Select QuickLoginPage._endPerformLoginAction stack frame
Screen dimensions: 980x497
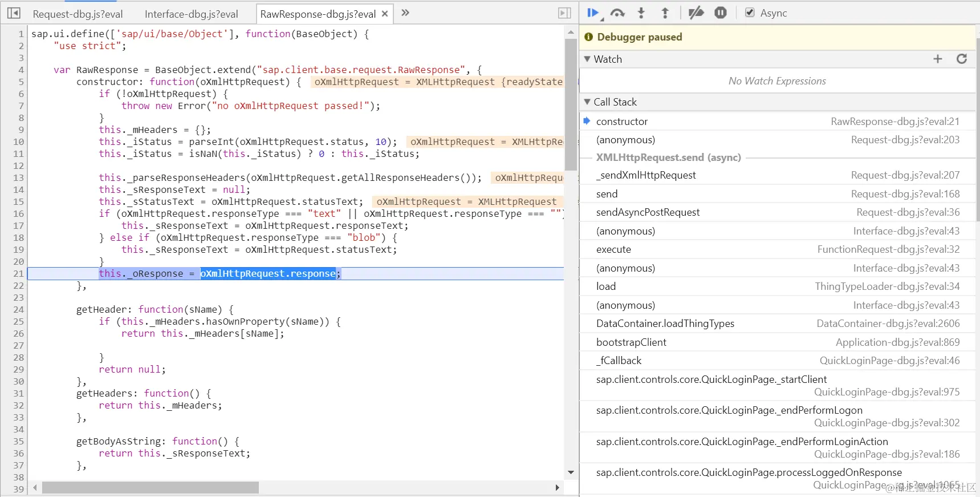[778, 448]
